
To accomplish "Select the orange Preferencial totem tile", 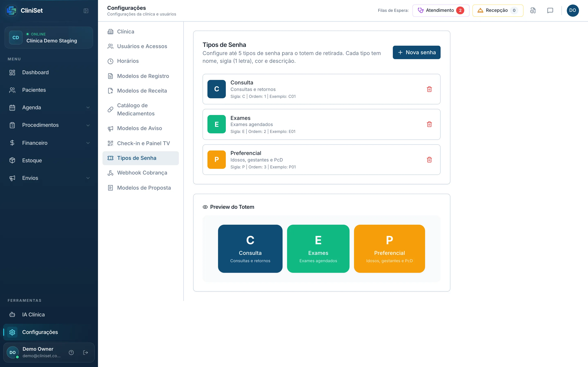I will click(x=389, y=249).
